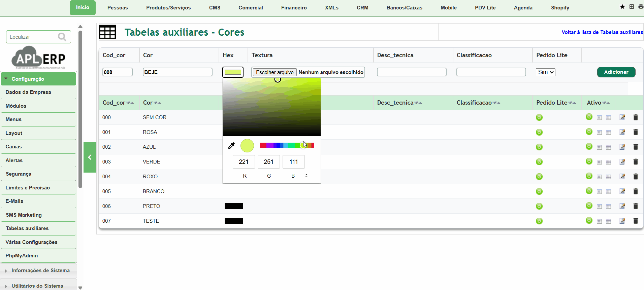Click the magnifier search icon in Localizar
644x290 pixels.
click(x=62, y=37)
